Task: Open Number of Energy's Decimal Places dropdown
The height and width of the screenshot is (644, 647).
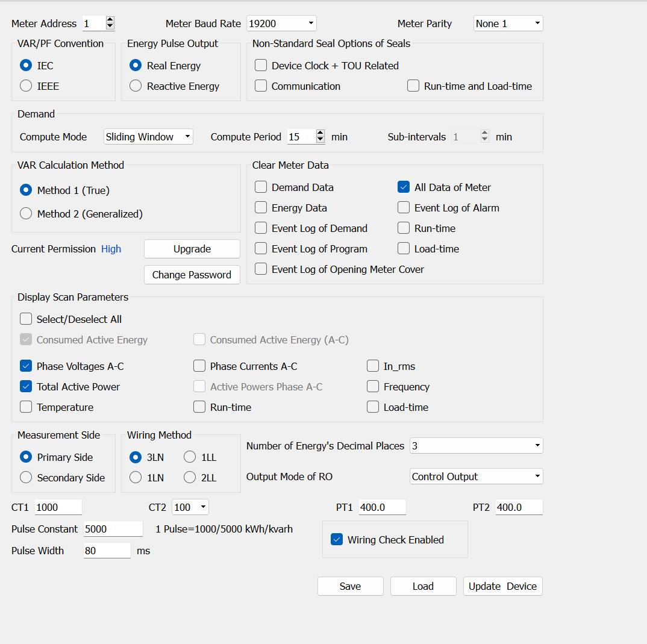Action: 476,446
